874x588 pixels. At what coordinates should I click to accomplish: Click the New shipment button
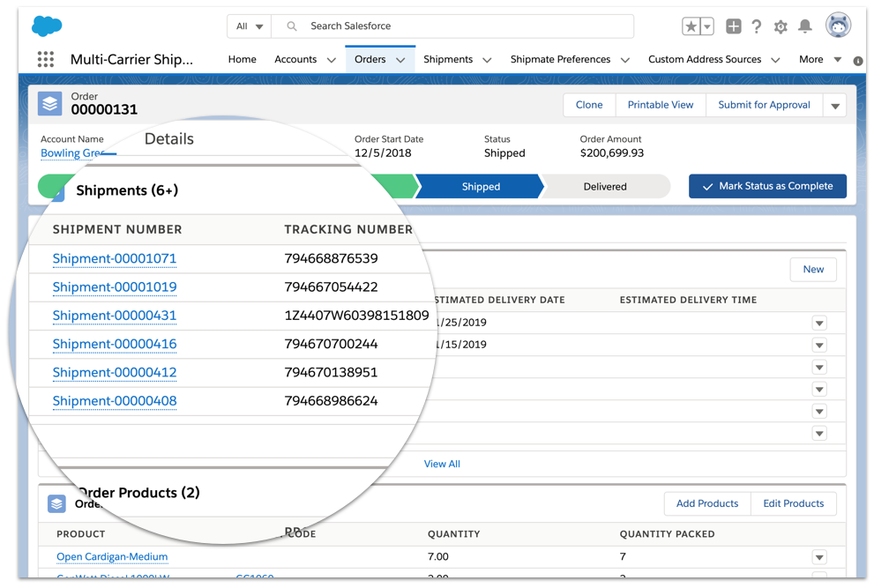pyautogui.click(x=813, y=269)
